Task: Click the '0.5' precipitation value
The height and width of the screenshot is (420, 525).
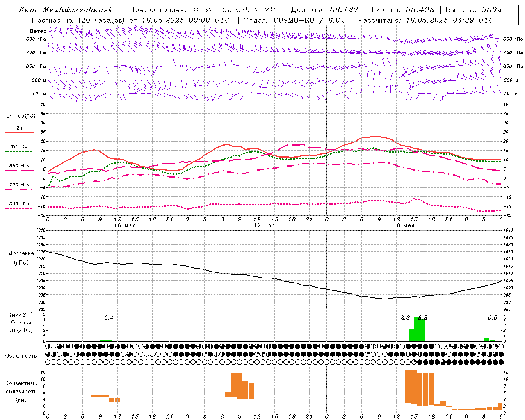Action: pos(492,318)
